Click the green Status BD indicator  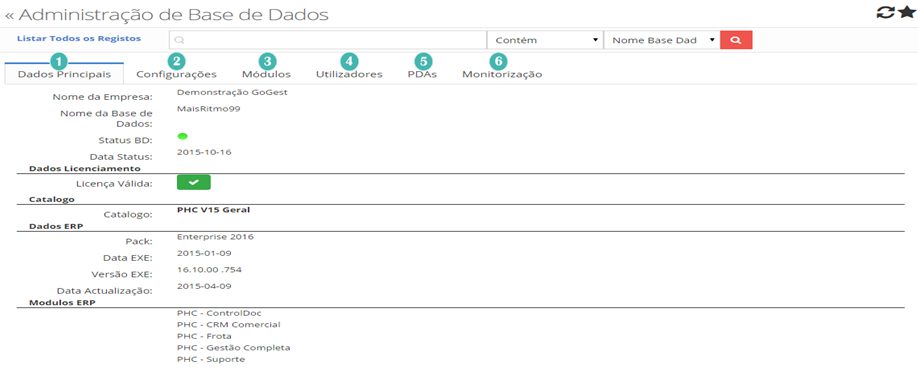[x=182, y=136]
